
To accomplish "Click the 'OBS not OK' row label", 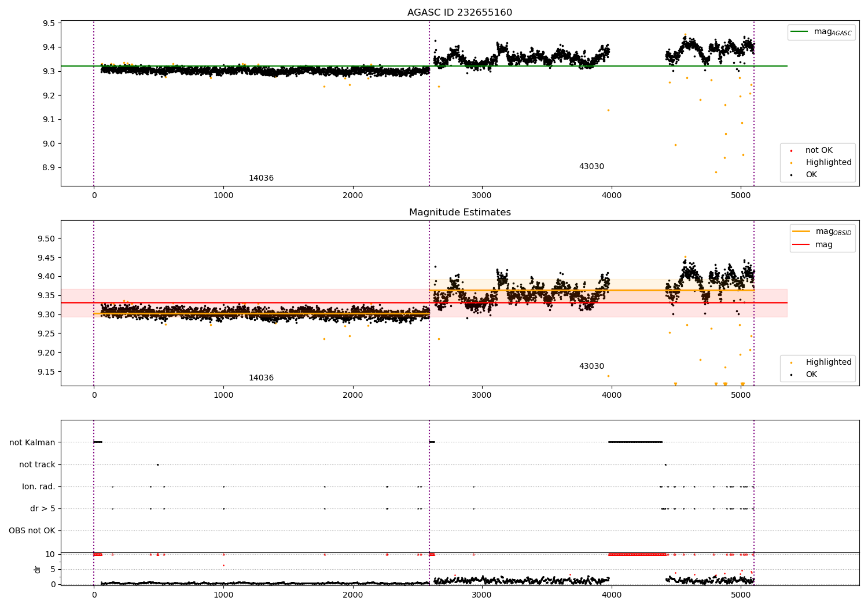I will pos(32,530).
